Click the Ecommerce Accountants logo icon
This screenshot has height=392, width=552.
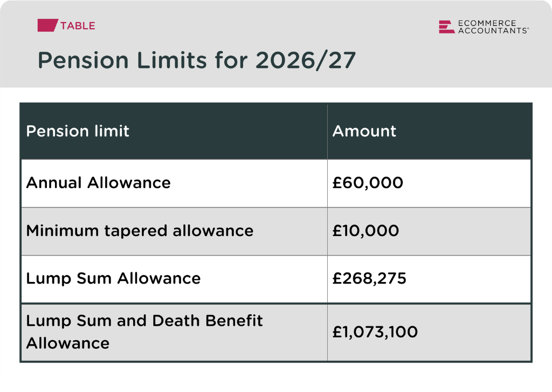pos(446,27)
